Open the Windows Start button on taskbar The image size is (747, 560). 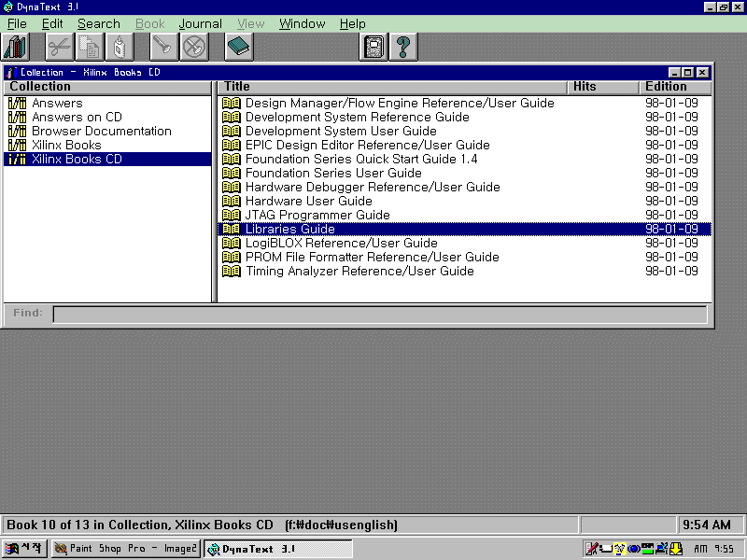pos(24,549)
